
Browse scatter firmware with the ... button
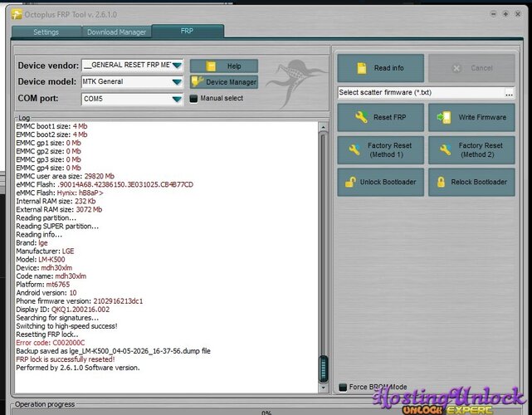[x=510, y=93]
